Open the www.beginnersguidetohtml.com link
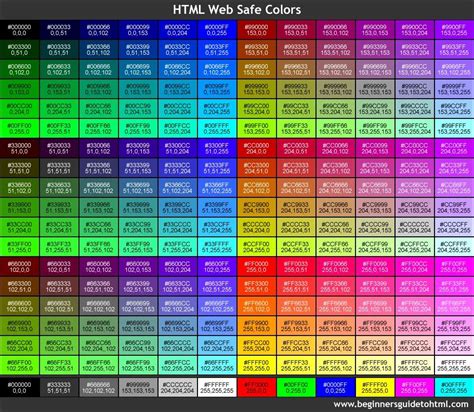The image size is (474, 412). click(401, 404)
